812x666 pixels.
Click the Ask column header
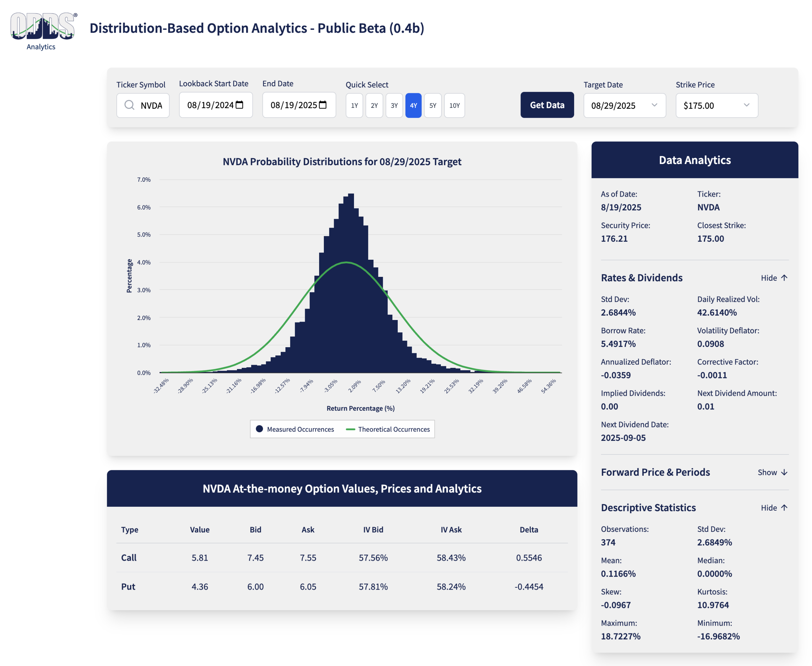[x=308, y=529]
